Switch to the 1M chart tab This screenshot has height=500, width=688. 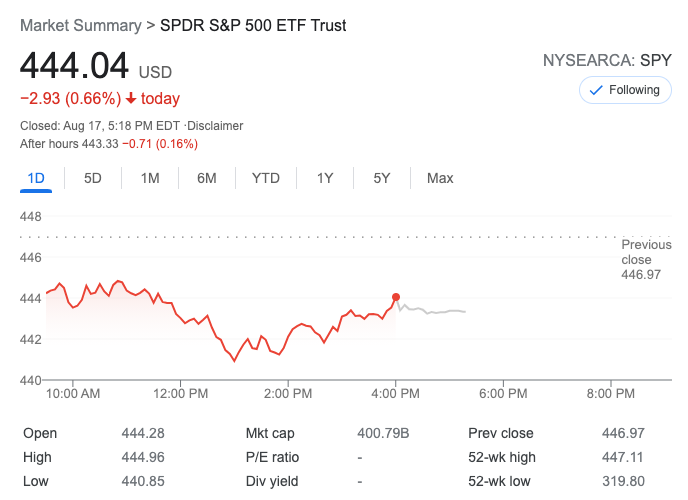pos(150,178)
